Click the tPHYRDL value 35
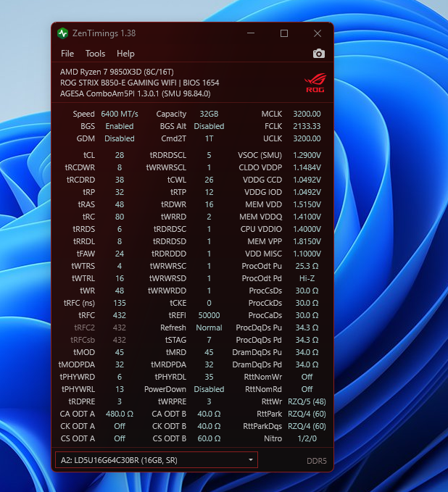Screen dimensions: 448x492 209,377
